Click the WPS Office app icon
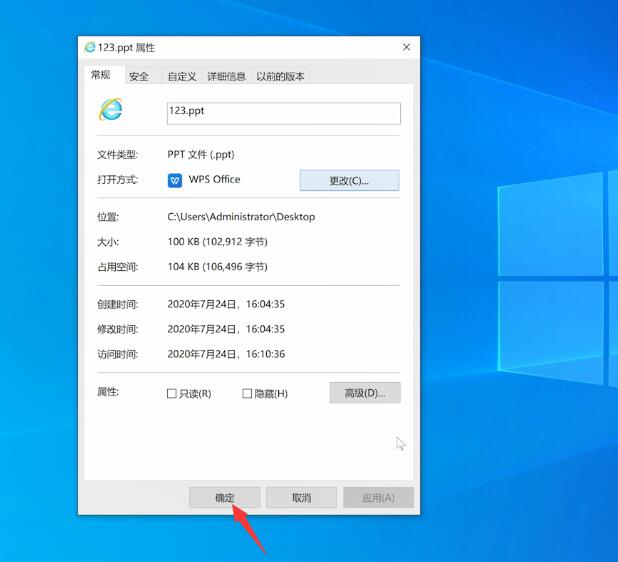This screenshot has height=562, width=618. coord(175,181)
